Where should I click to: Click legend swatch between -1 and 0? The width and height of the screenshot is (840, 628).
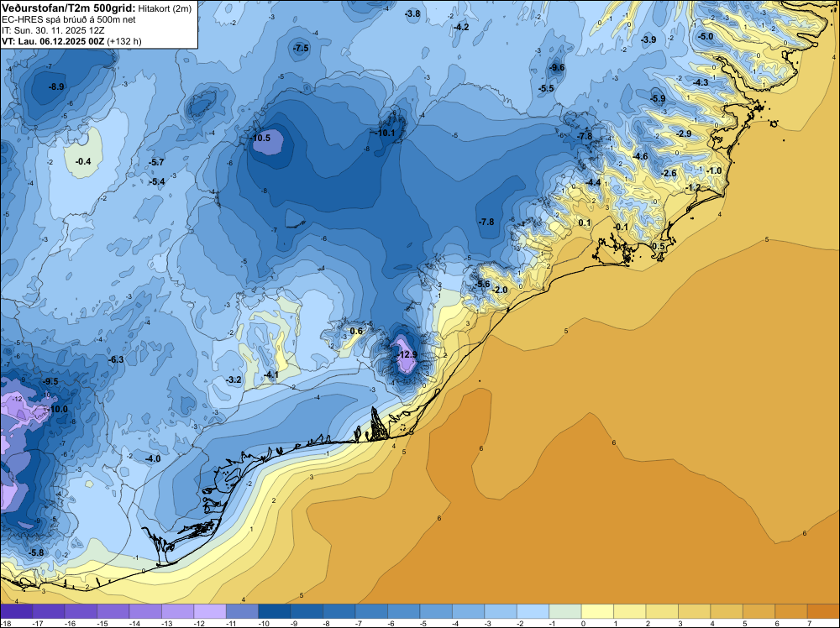[x=565, y=611]
